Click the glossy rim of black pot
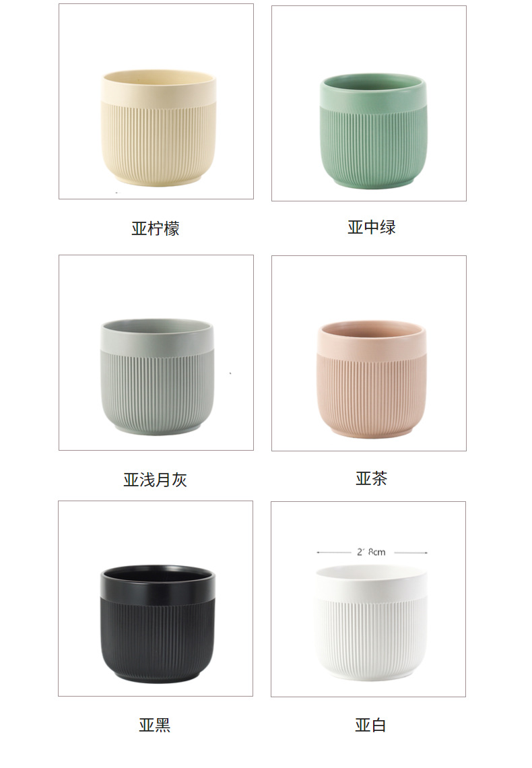Viewport: 532px width, 768px height. [x=158, y=582]
